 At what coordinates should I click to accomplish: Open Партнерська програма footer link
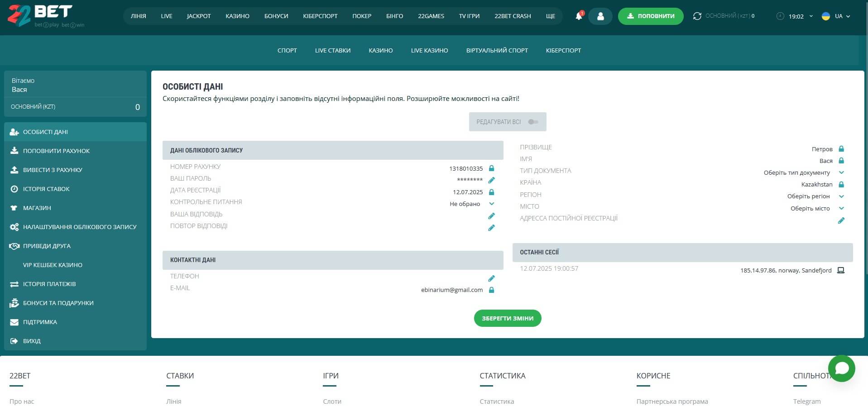pyautogui.click(x=672, y=401)
